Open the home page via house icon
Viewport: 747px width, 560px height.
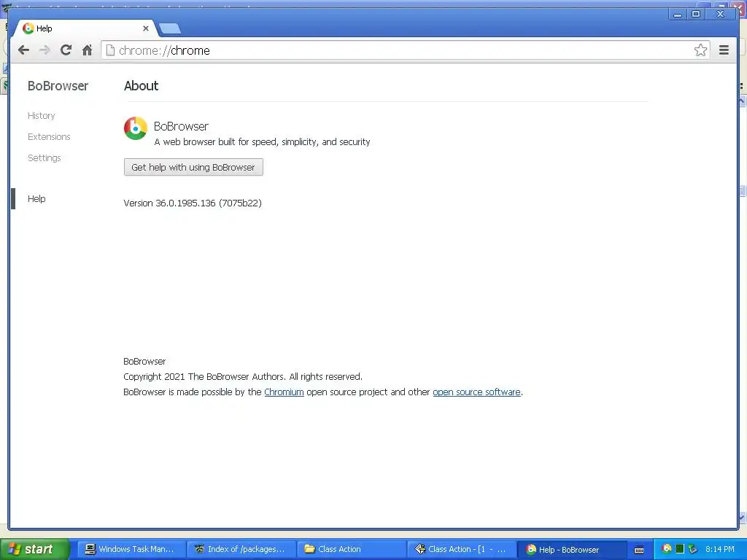pyautogui.click(x=88, y=50)
